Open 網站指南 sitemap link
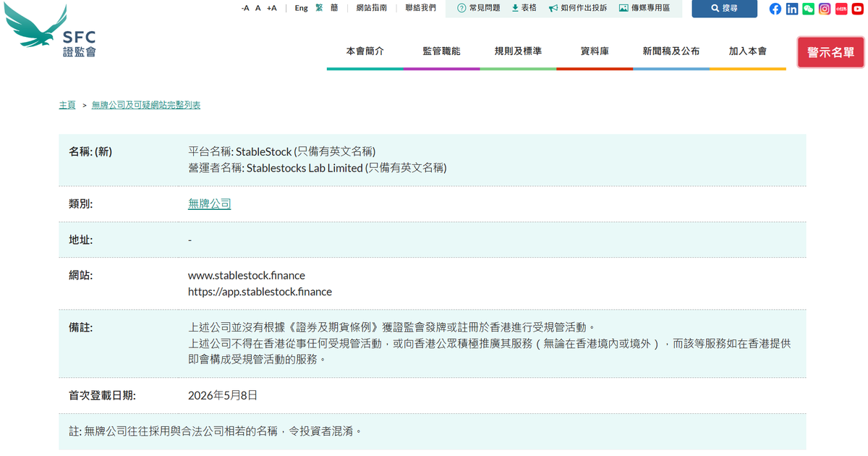 (372, 8)
